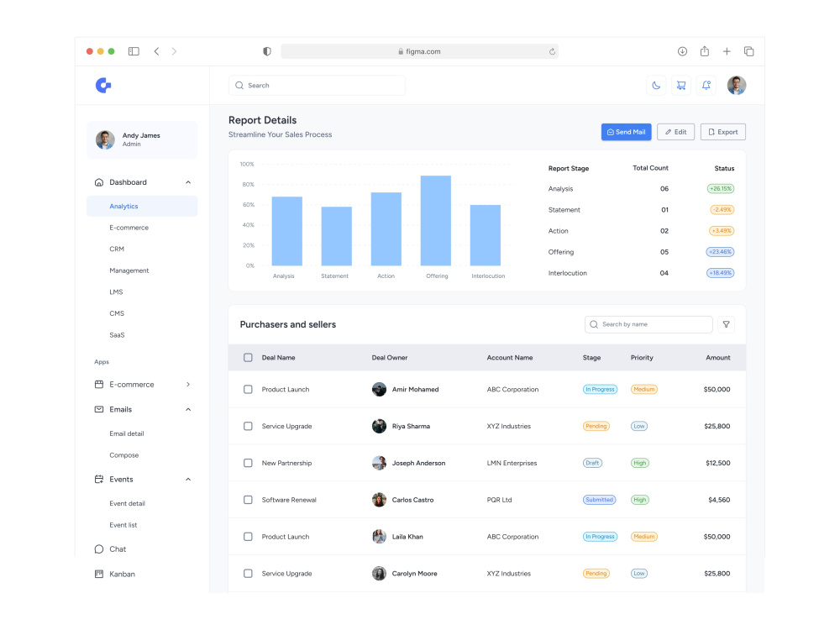The image size is (840, 630).
Task: Select Analytics in the sidebar
Action: point(142,207)
